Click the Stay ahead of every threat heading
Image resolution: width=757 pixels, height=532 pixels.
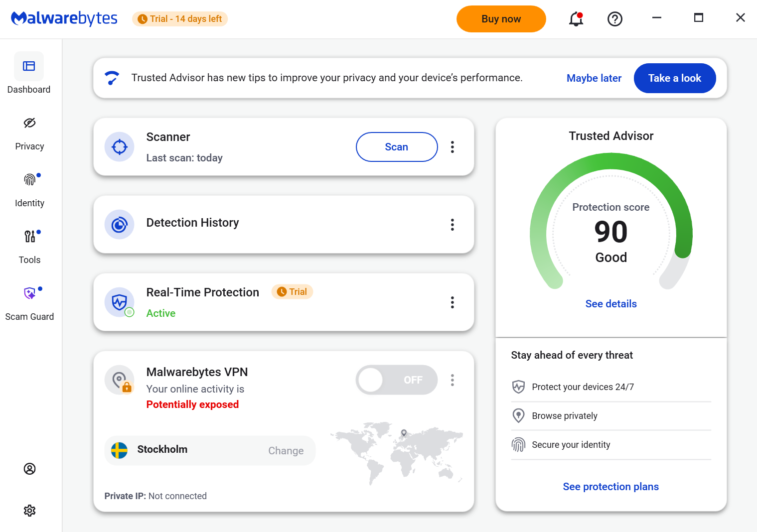coord(572,355)
